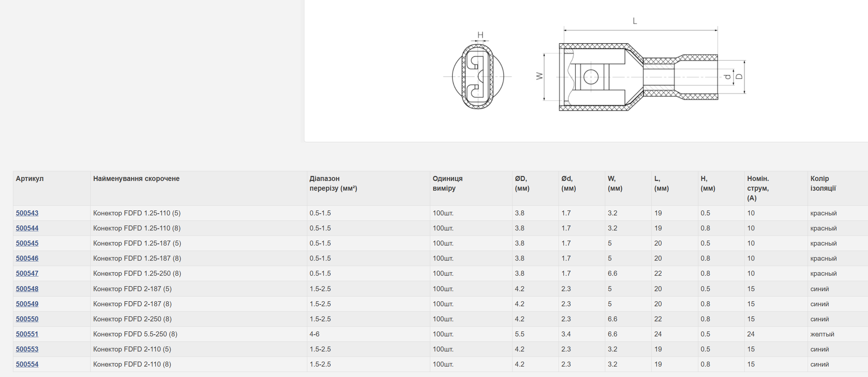Open article link 500550
This screenshot has width=868, height=377.
tap(27, 319)
